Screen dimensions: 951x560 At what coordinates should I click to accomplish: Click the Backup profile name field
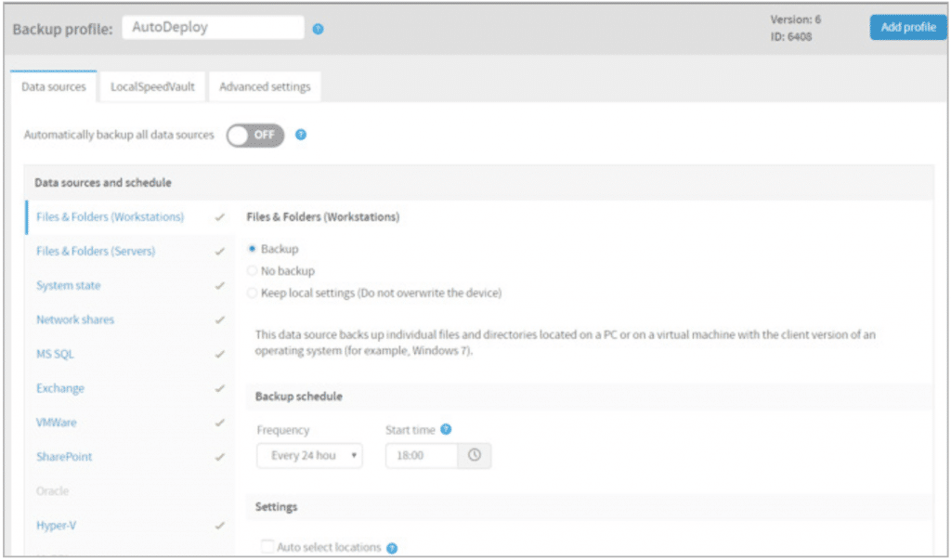pos(213,28)
